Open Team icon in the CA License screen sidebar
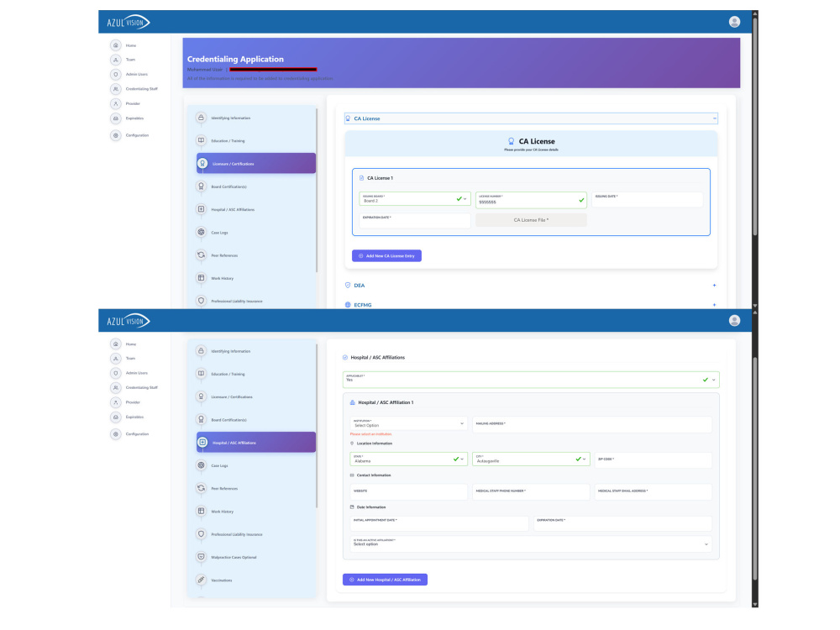 tap(116, 60)
